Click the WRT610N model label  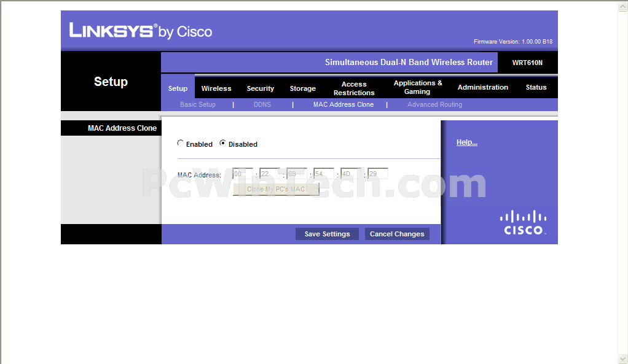click(x=527, y=63)
